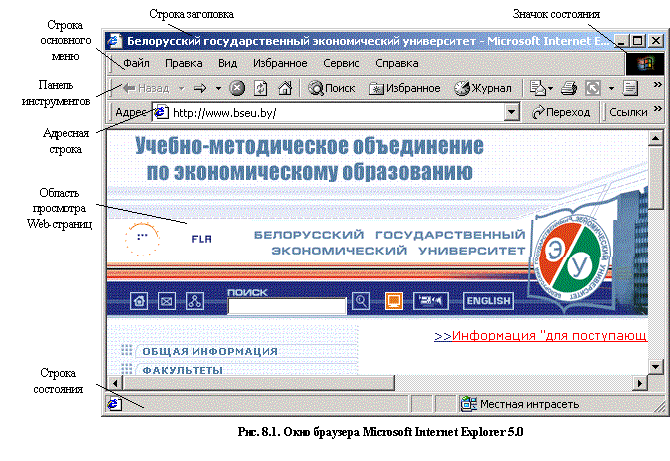Click the IE icon in the title bar
670x461 pixels.
click(x=115, y=41)
